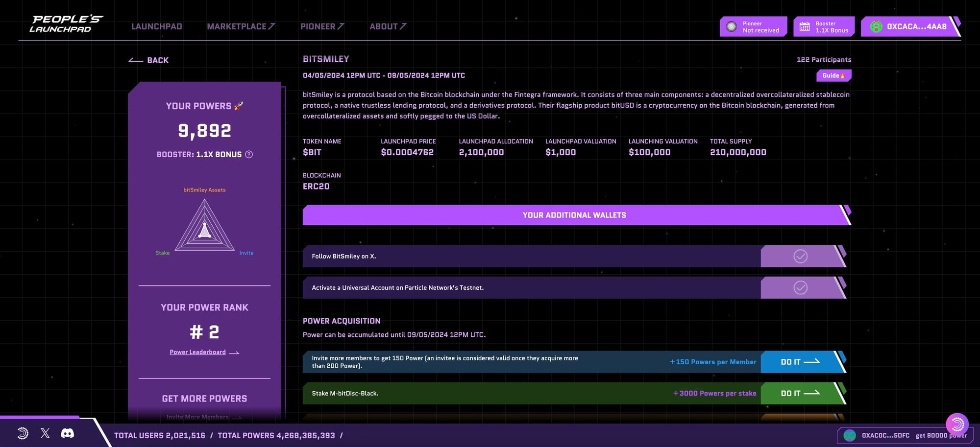980x447 pixels.
Task: Open the Discord icon in footer
Action: (68, 433)
